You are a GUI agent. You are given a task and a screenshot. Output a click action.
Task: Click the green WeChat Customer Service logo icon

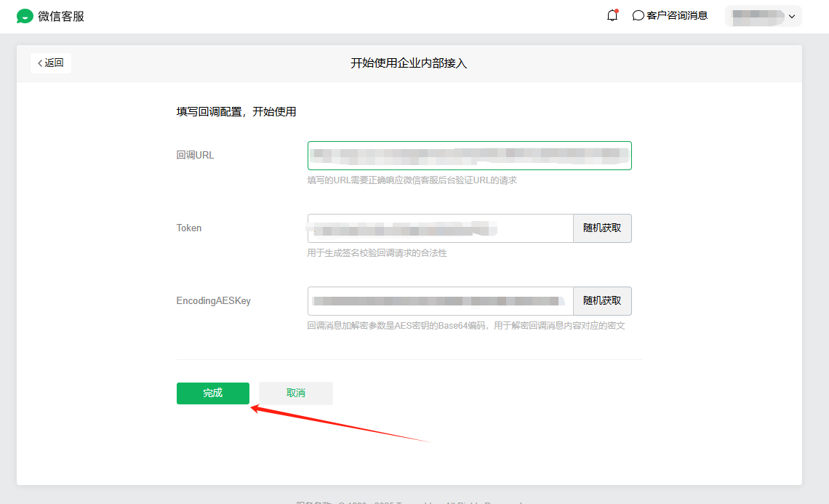click(x=25, y=16)
